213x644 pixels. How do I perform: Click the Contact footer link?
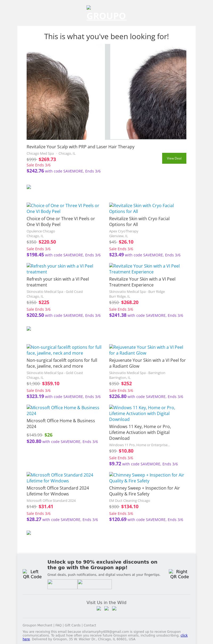pos(90,625)
